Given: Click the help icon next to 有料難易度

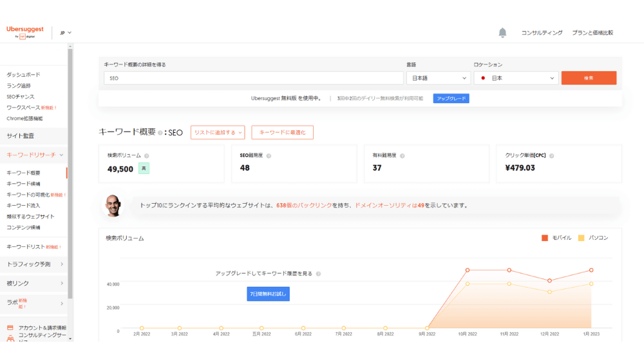Looking at the screenshot, I should coord(402,156).
